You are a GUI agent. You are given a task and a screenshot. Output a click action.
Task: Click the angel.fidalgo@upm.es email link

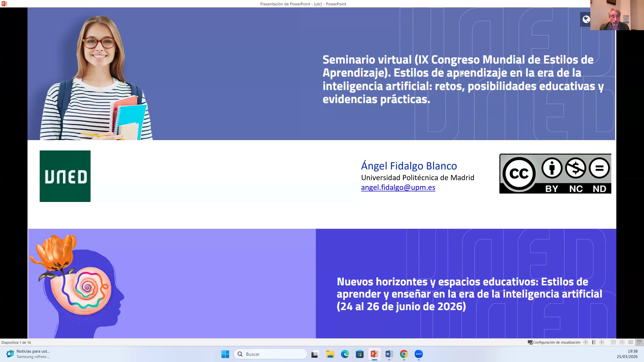[398, 187]
